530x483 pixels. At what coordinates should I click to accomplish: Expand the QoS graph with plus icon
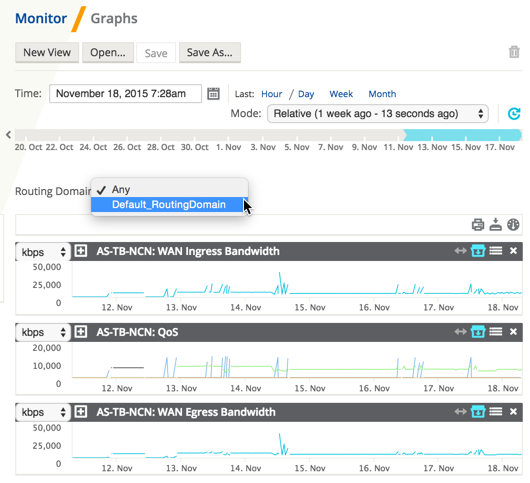(81, 332)
